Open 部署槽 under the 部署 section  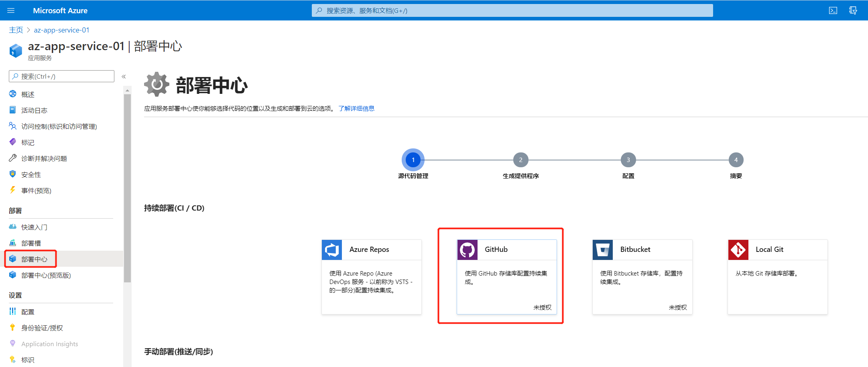[x=31, y=243]
